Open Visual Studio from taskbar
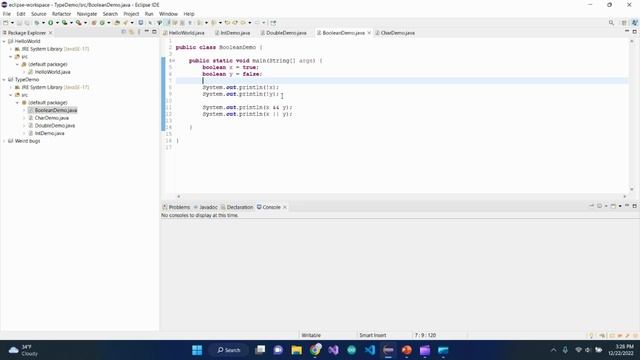The width and height of the screenshot is (640, 360). tap(333, 350)
